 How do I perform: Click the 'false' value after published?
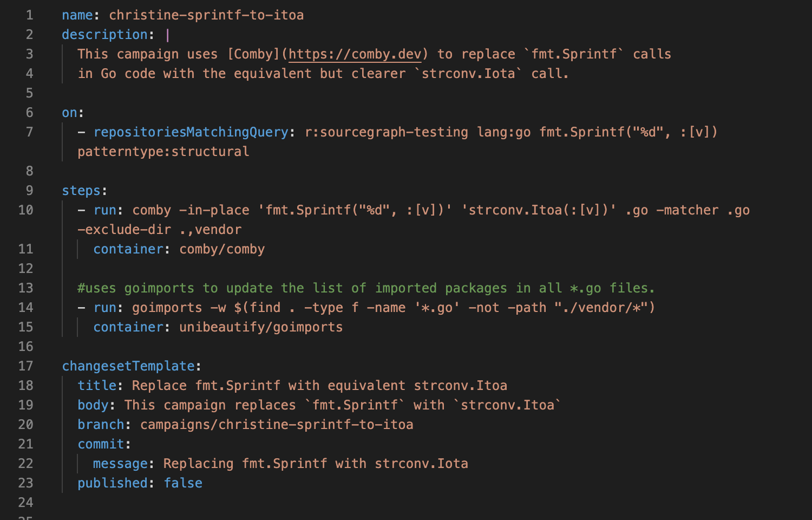pos(183,483)
